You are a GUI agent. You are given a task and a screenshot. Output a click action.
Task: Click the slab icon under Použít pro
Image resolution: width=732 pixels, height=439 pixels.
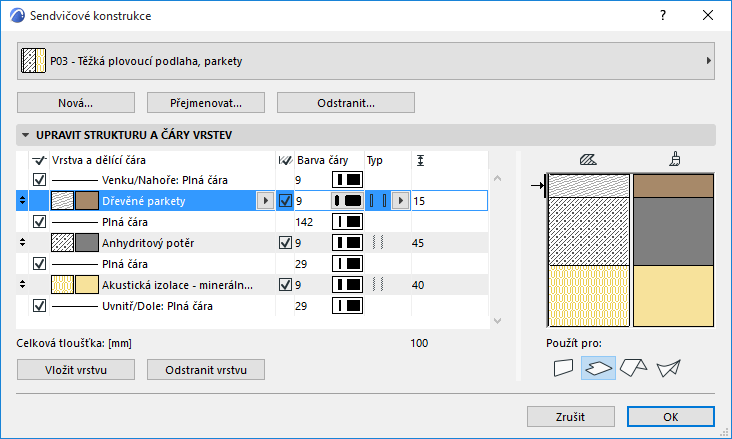pyautogui.click(x=599, y=368)
